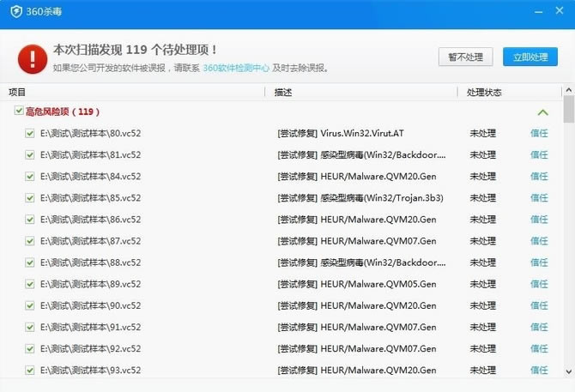Click 信任 link for 92.vc52
Image resolution: width=575 pixels, height=392 pixels.
[x=539, y=349]
